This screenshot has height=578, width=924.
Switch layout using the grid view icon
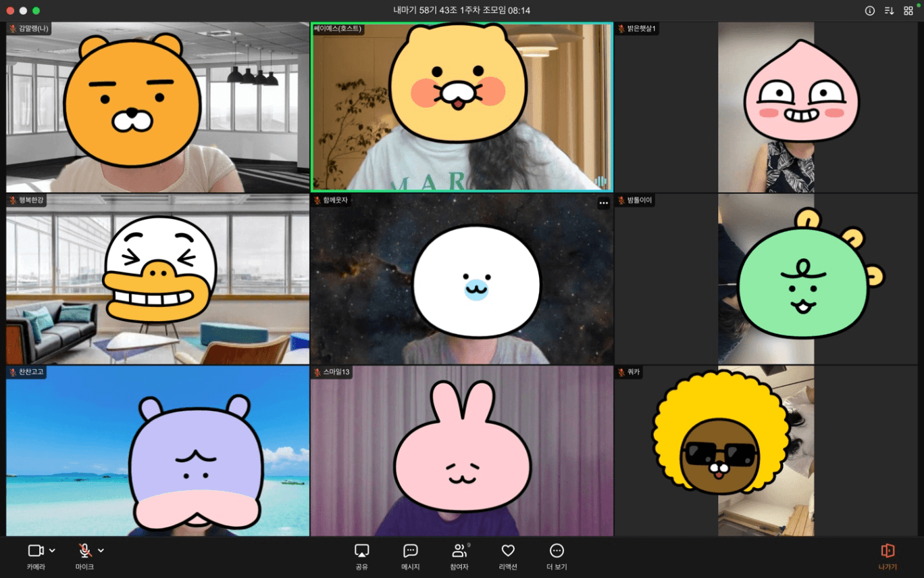click(x=908, y=11)
